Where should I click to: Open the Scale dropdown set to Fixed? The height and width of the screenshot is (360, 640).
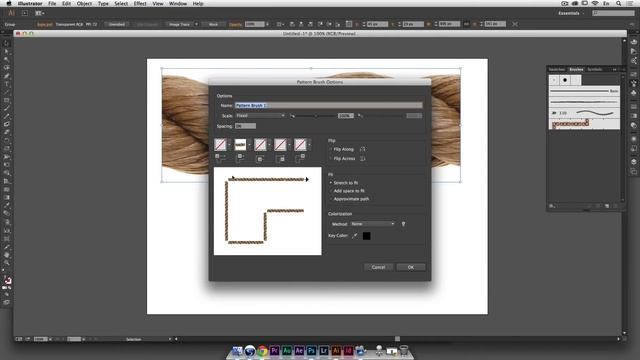point(260,116)
